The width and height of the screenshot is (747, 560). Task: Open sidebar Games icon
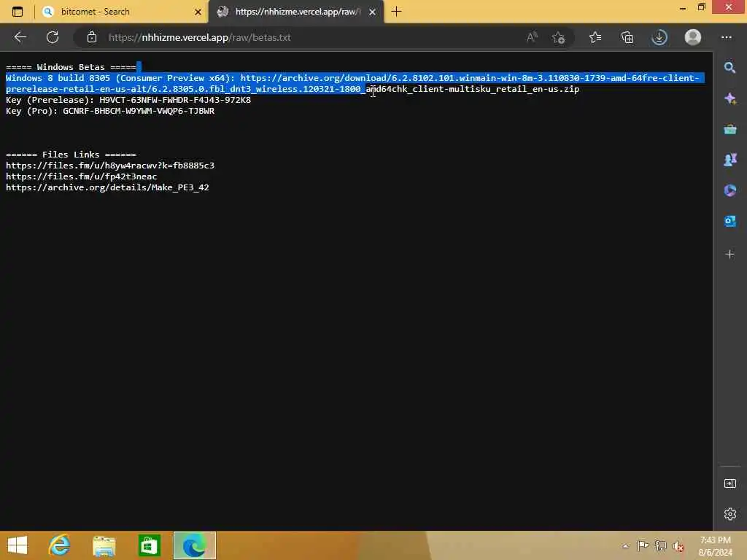coord(729,160)
